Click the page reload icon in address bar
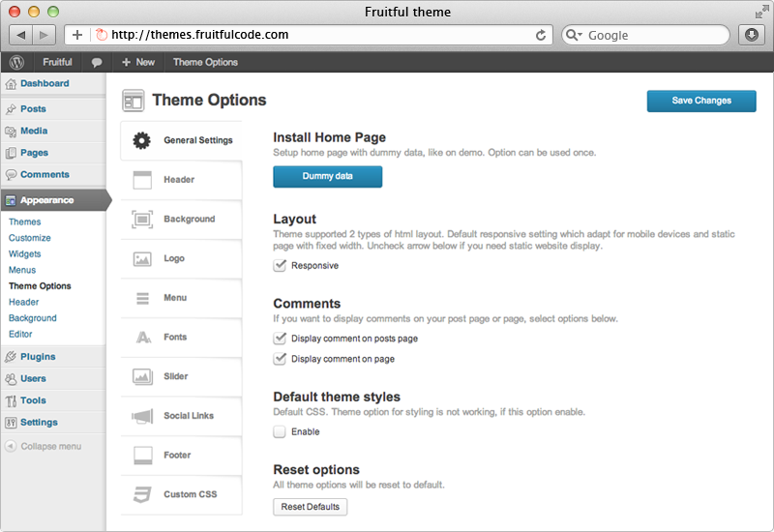This screenshot has height=532, width=774. coord(541,35)
